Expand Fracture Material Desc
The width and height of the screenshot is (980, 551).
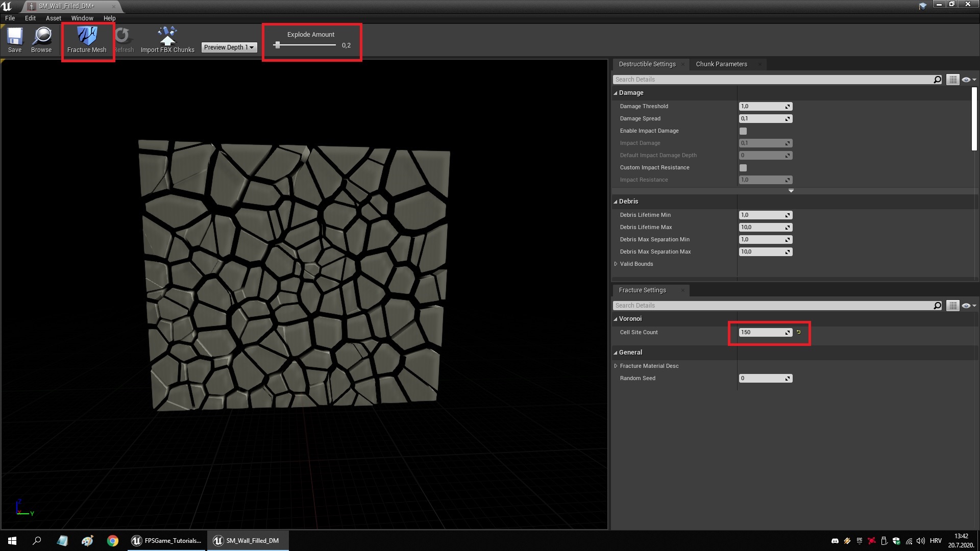pyautogui.click(x=616, y=366)
